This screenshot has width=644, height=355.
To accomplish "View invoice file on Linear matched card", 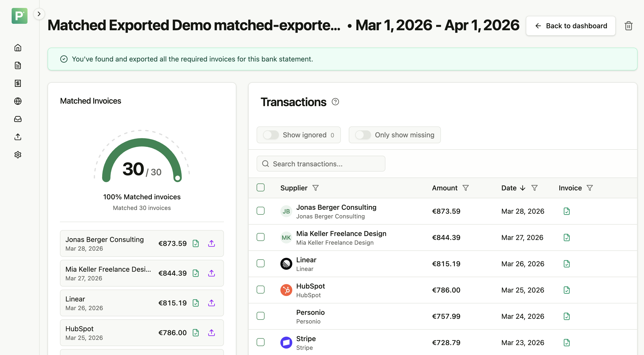I will 196,303.
